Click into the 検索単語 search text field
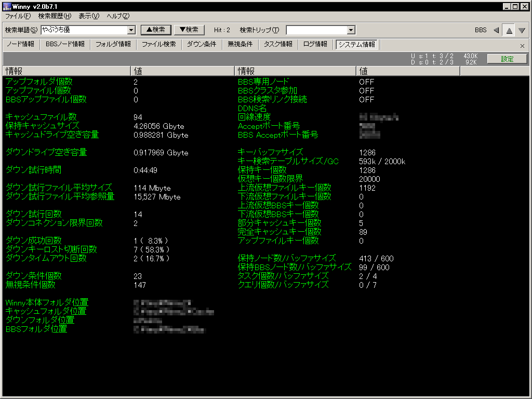The height and width of the screenshot is (399, 532). click(83, 30)
